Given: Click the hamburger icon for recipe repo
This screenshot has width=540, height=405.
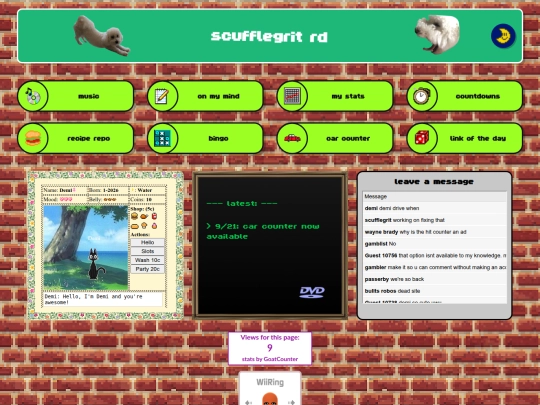Looking at the screenshot, I should coord(33,138).
